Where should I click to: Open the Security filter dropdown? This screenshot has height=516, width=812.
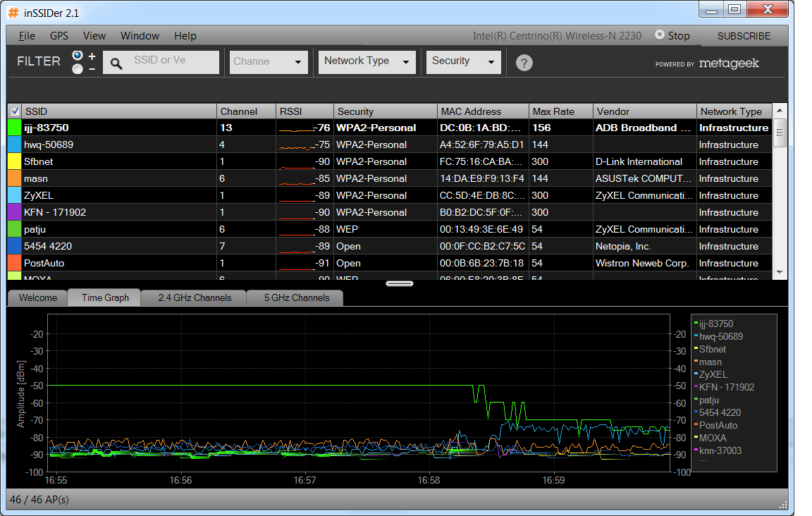[x=463, y=62]
